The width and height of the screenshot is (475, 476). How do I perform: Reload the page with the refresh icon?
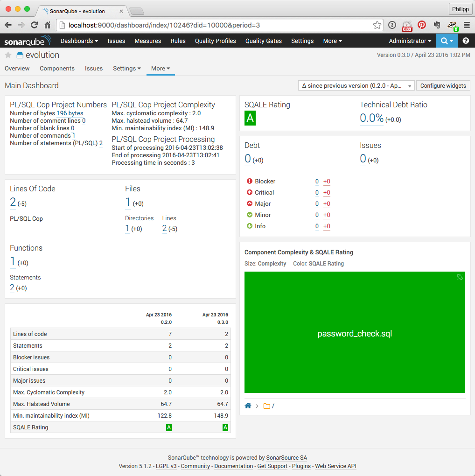35,25
